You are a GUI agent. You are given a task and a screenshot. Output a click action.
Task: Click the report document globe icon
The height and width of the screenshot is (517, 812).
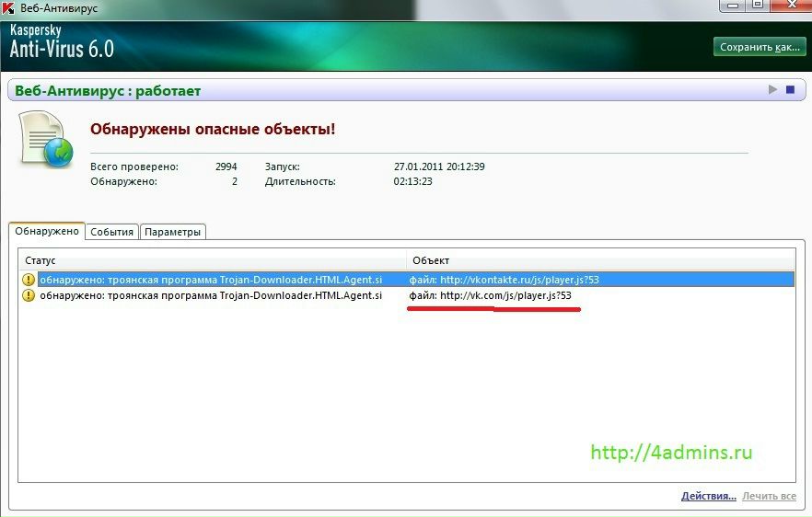point(46,139)
